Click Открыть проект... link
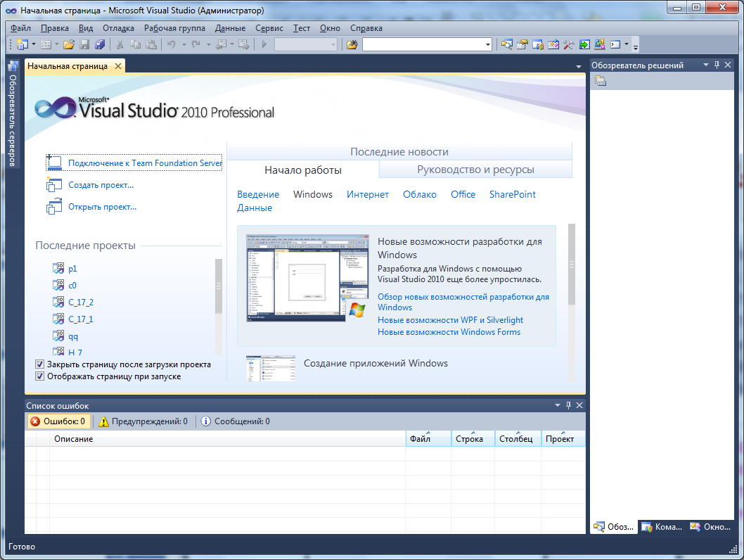 pos(103,207)
